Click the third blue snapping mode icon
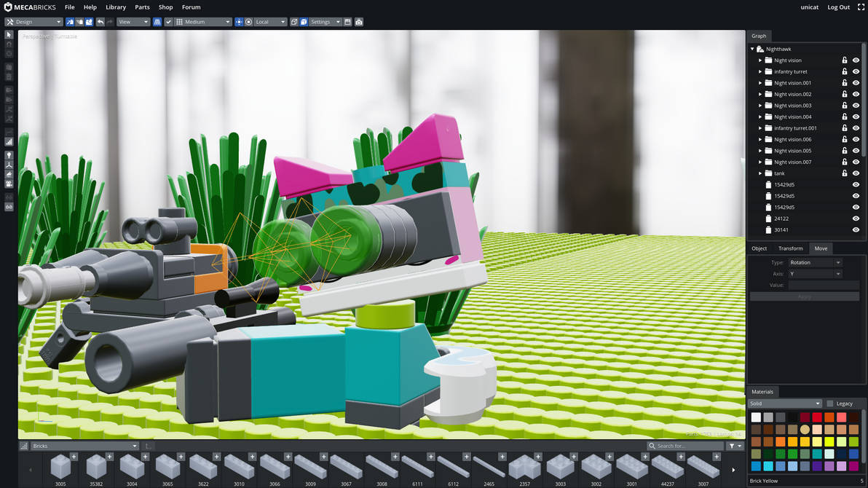The image size is (868, 488). pos(89,22)
